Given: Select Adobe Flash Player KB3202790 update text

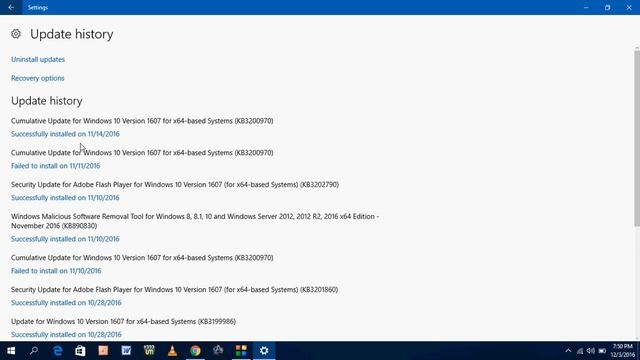Looking at the screenshot, I should pyautogui.click(x=175, y=184).
